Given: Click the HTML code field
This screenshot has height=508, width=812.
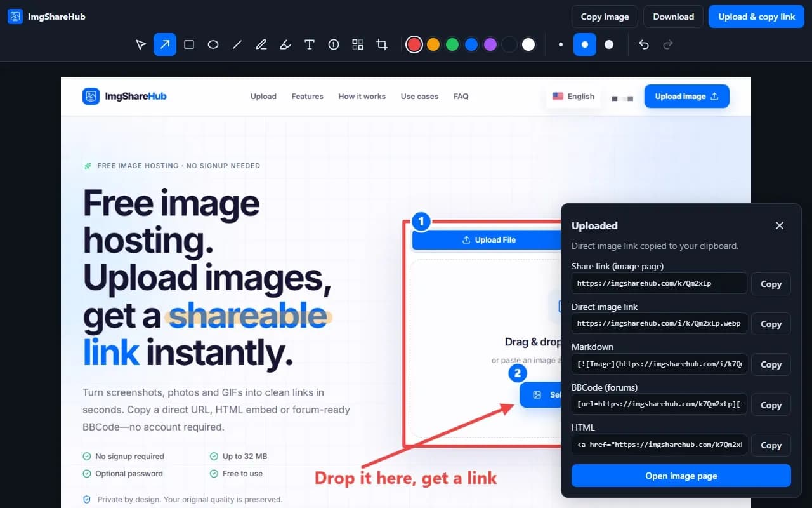Looking at the screenshot, I should (x=659, y=444).
